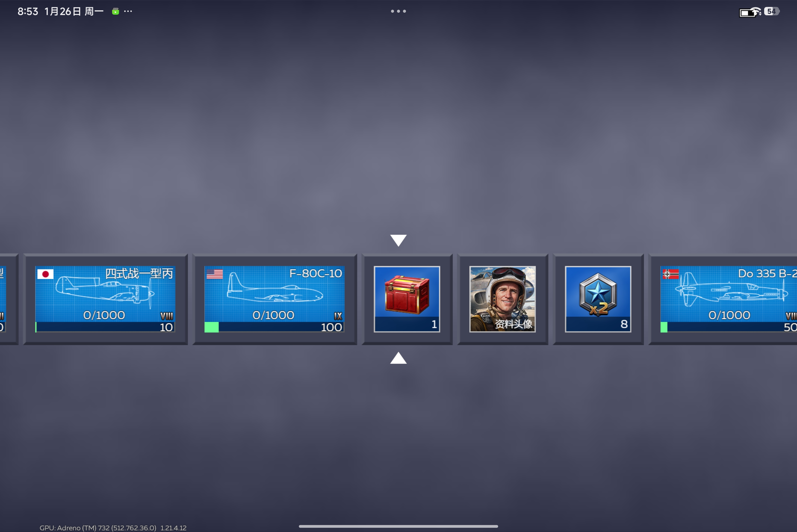Tap the United States flag icon
The width and height of the screenshot is (797, 532).
coord(214,274)
